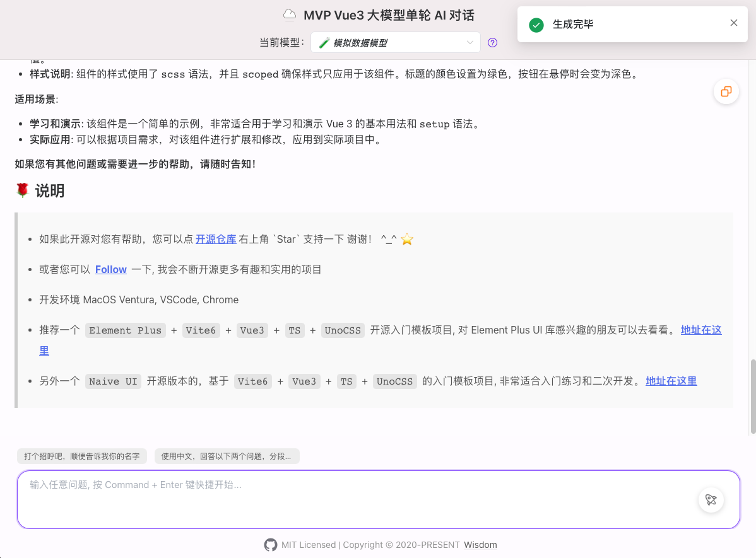Viewport: 756px width, 558px height.
Task: Click the orange copy icon button
Action: (726, 91)
